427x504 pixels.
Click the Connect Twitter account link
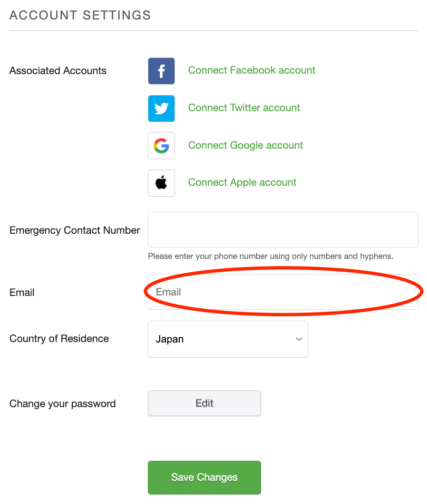point(244,108)
